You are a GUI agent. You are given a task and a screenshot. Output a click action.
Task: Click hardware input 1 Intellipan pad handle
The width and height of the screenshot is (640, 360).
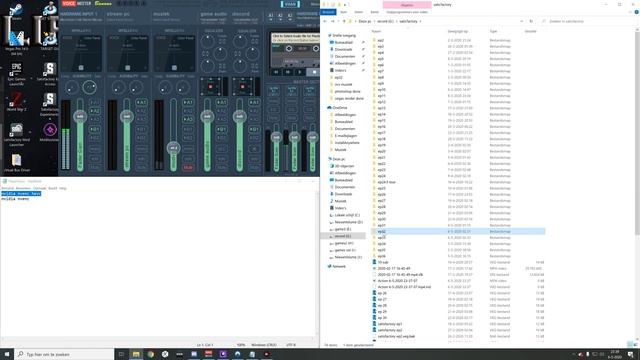(81, 68)
